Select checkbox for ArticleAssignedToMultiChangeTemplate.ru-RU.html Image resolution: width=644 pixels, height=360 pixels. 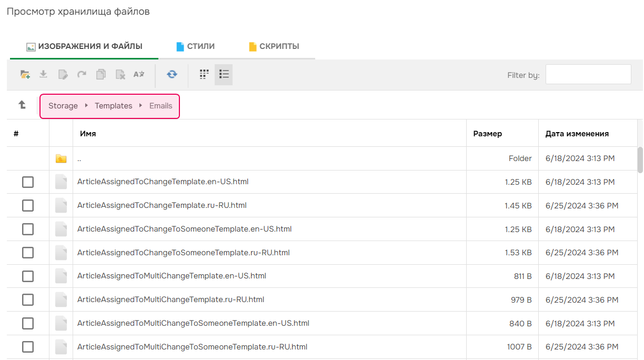click(x=28, y=300)
